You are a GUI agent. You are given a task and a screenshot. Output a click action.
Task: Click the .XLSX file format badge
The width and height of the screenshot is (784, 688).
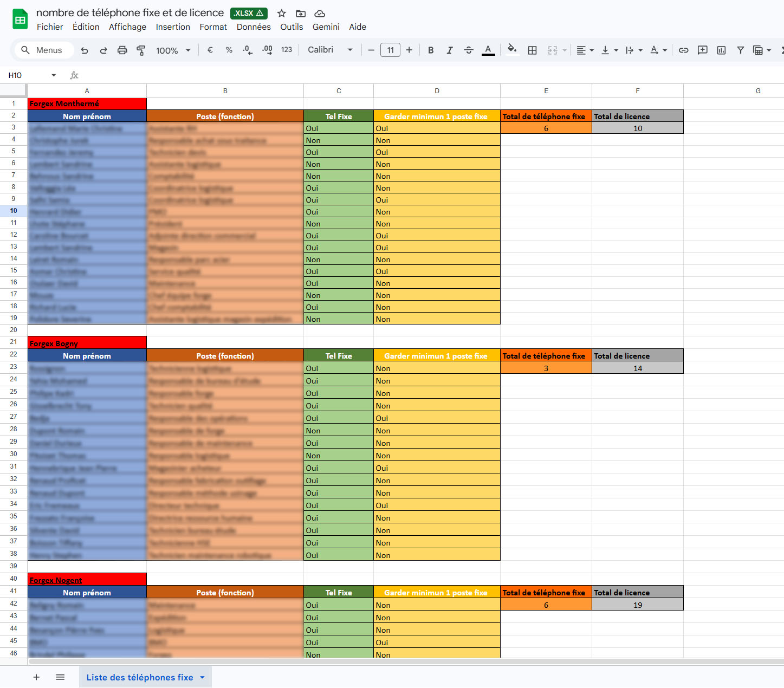(249, 13)
